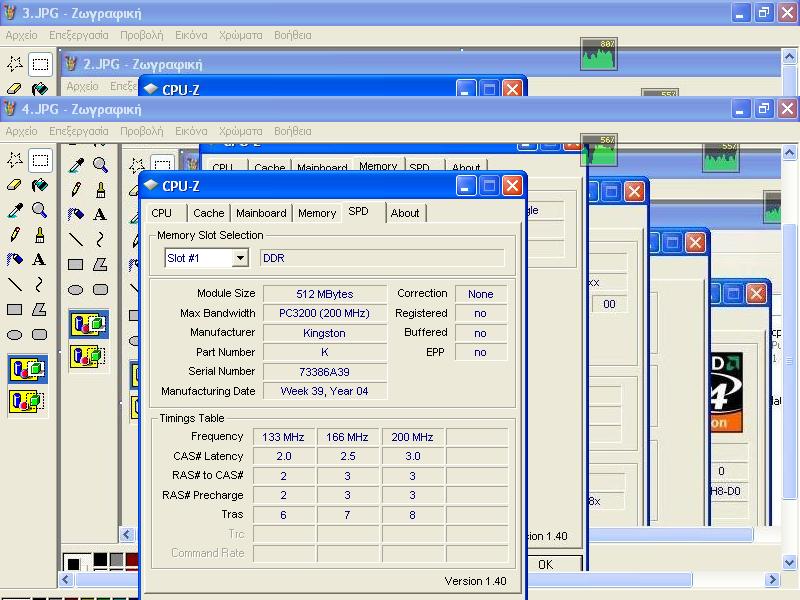Select the Eraser tool in leftmost toolbox
Image resolution: width=800 pixels, height=600 pixels.
[x=15, y=185]
